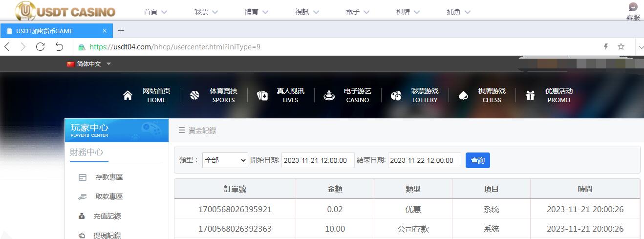Click the 充值記錄 money bag icon
Screen dimensions: 644x239
82,216
